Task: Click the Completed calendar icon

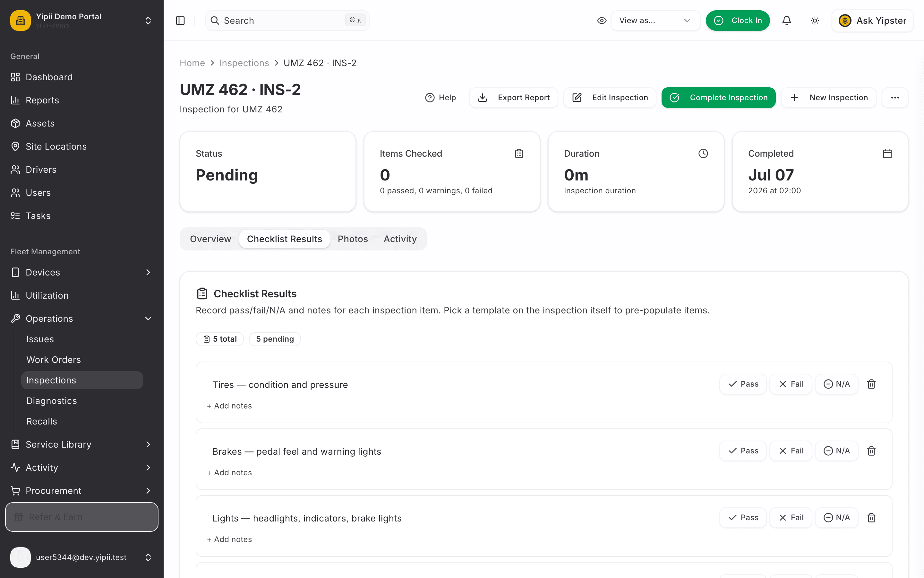Action: pyautogui.click(x=887, y=154)
